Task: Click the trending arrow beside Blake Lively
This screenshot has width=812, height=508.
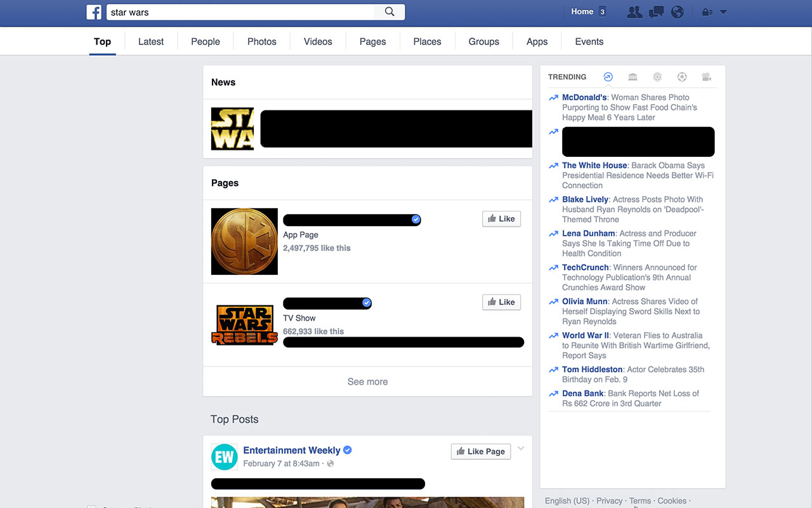Action: point(553,200)
